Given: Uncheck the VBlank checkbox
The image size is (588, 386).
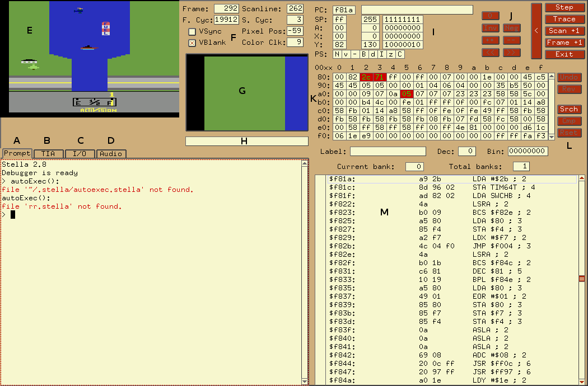Looking at the screenshot, I should (192, 43).
